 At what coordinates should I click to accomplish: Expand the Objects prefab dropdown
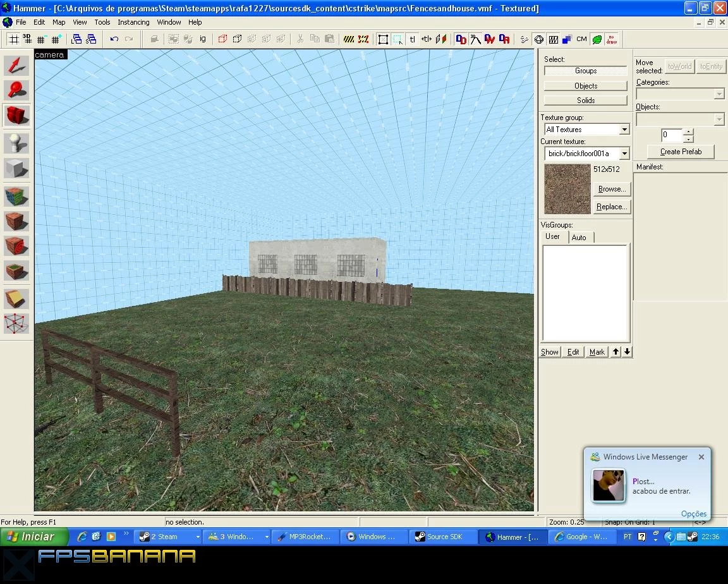pyautogui.click(x=719, y=119)
